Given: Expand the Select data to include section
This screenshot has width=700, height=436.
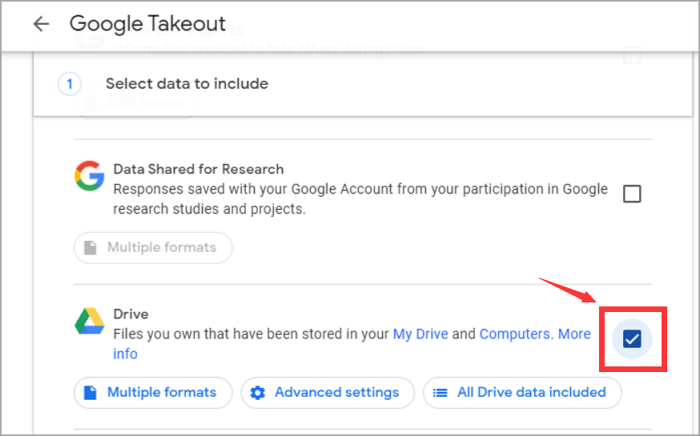Looking at the screenshot, I should click(x=187, y=84).
